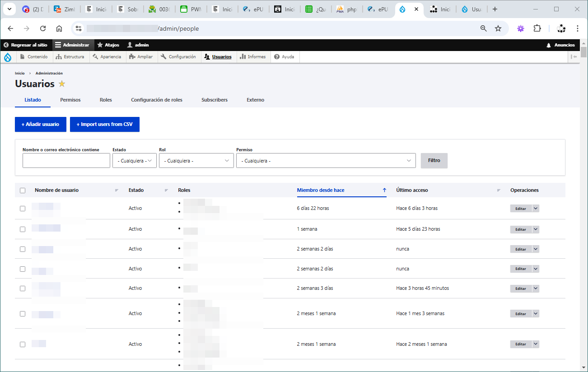Click the zoom magnifier icon in address bar
This screenshot has height=372, width=588.
[484, 28]
